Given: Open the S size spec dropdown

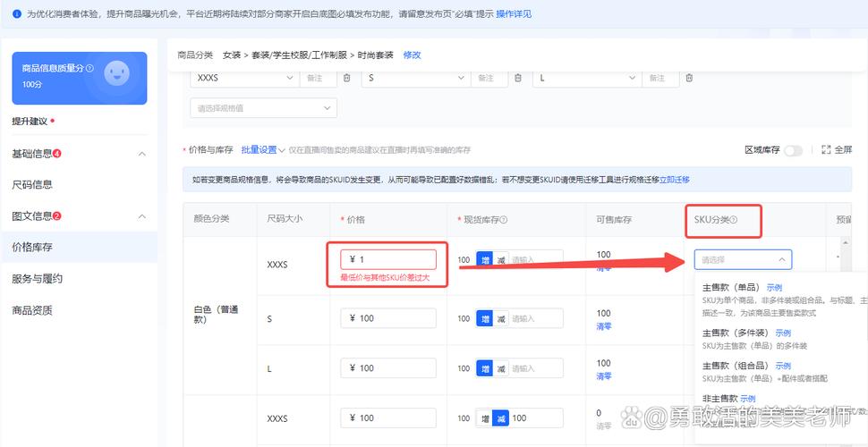Looking at the screenshot, I should [x=416, y=78].
